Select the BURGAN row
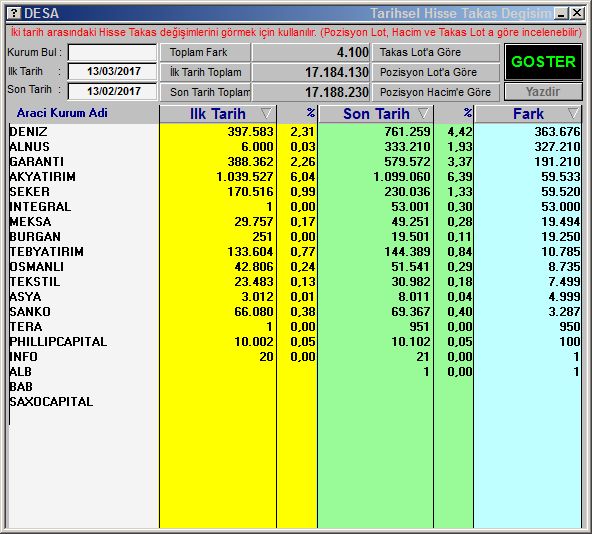 (295, 236)
